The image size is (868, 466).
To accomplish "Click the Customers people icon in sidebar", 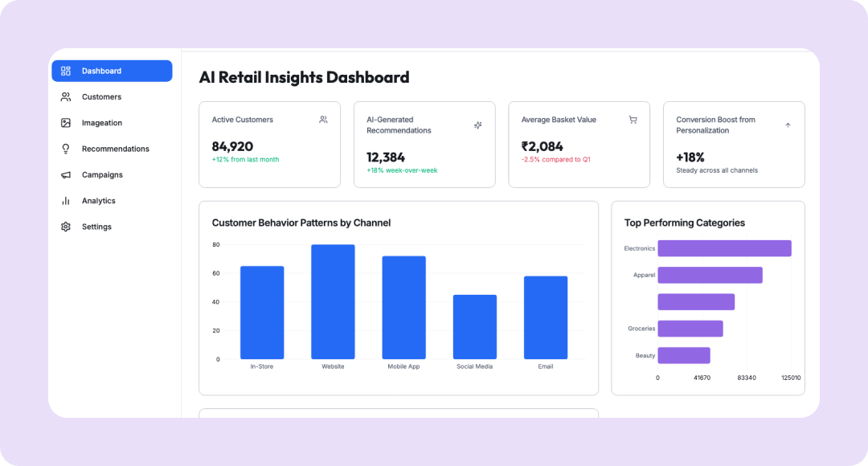I will click(66, 97).
